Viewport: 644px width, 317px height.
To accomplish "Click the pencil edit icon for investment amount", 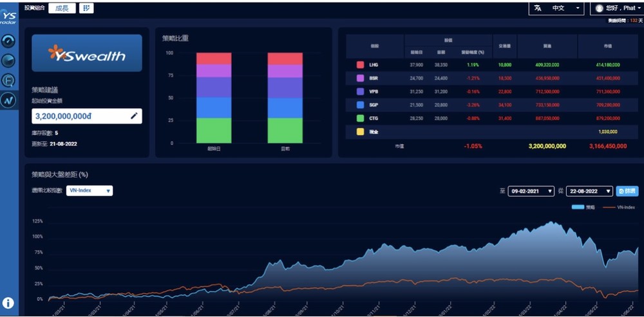I will coord(134,116).
